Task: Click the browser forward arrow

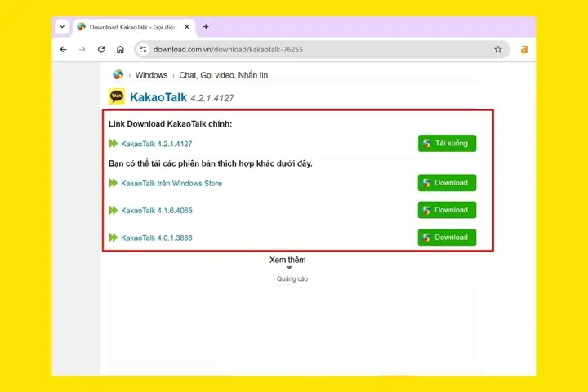Action: [x=82, y=50]
